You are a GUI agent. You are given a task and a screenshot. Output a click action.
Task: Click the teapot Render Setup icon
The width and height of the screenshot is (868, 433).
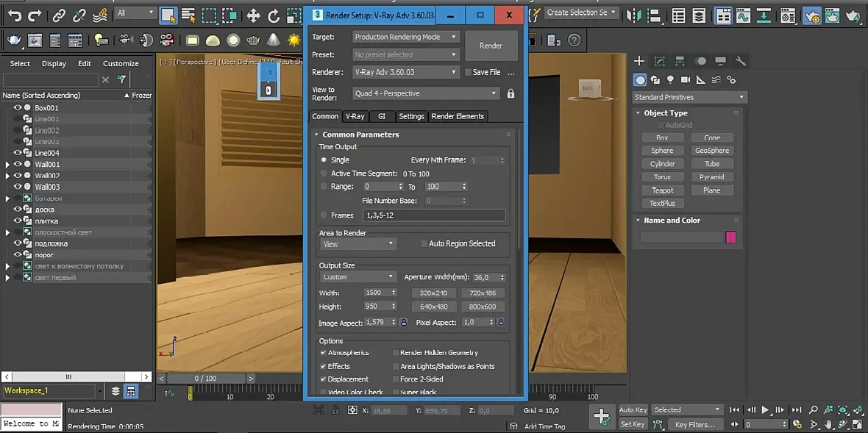14,40
